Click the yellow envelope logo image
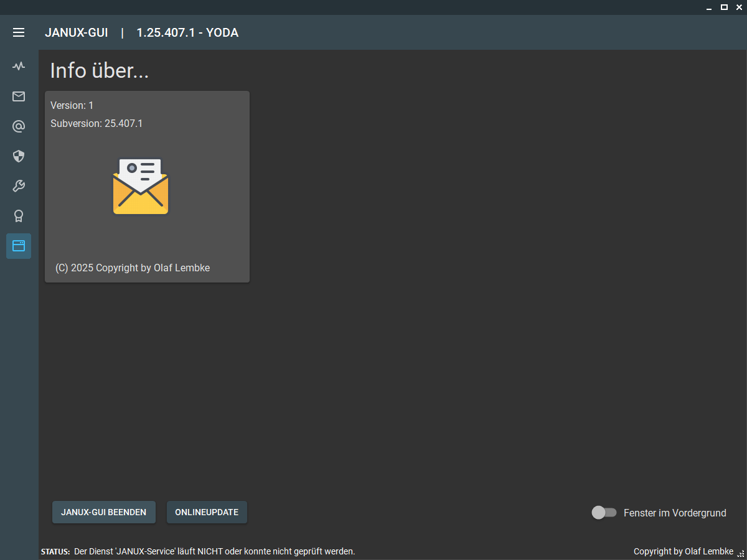 141,187
